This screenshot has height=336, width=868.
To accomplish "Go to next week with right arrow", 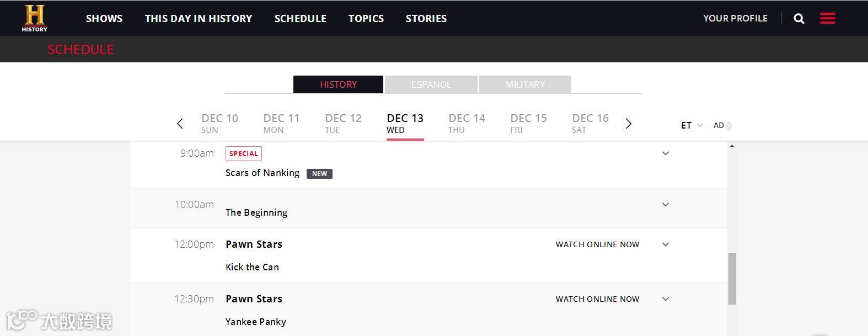I will 628,124.
